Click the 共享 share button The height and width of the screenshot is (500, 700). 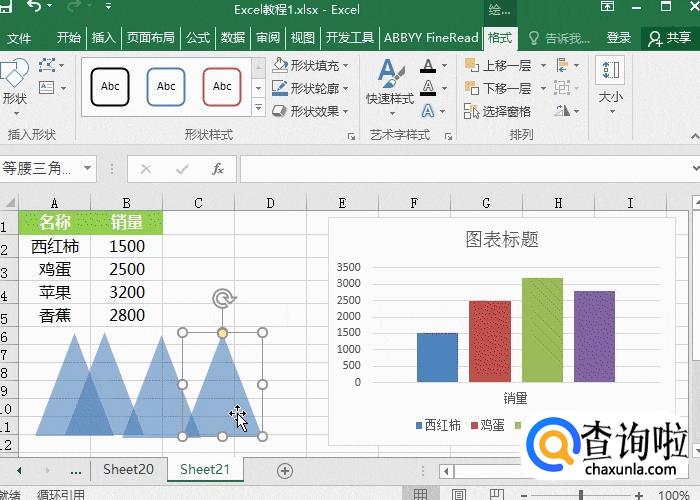(x=671, y=38)
